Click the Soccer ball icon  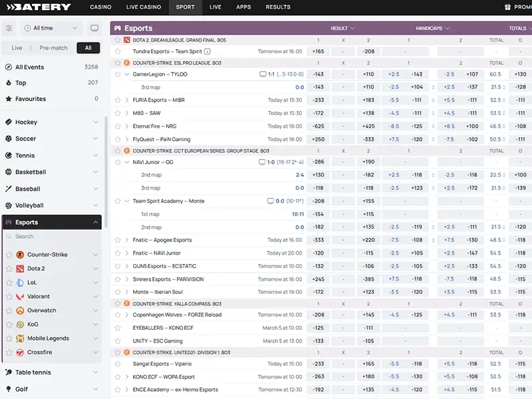point(9,139)
